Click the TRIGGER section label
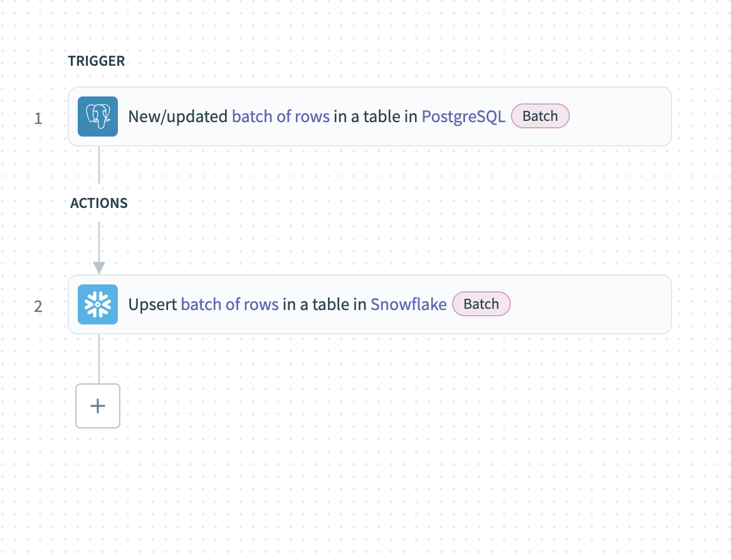Image resolution: width=731 pixels, height=560 pixels. 97,61
